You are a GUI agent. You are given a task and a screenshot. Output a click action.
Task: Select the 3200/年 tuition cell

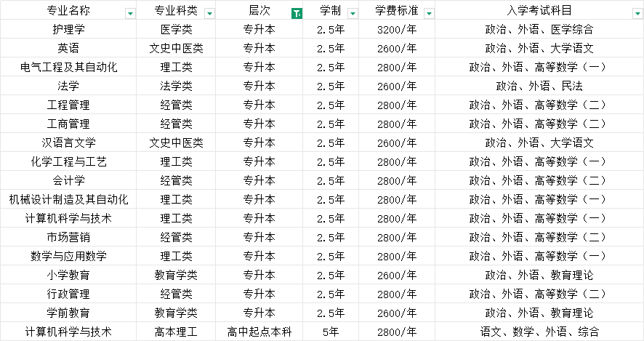click(397, 29)
